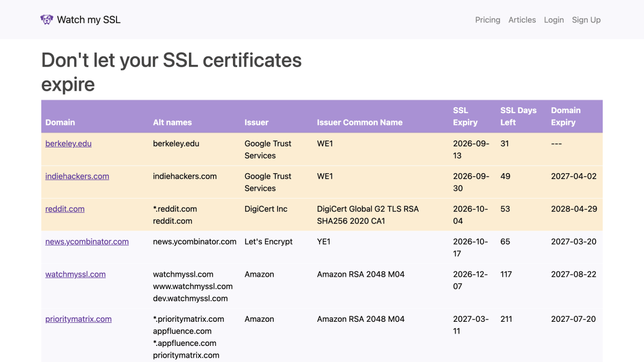Click the 53 days left value
Viewport: 644px width, 362px height.
505,209
